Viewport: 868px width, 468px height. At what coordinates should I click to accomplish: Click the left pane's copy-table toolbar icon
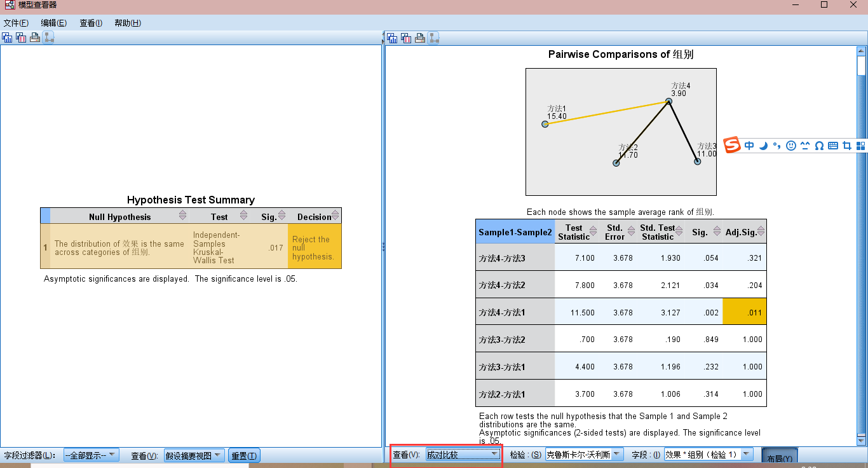(x=21, y=38)
